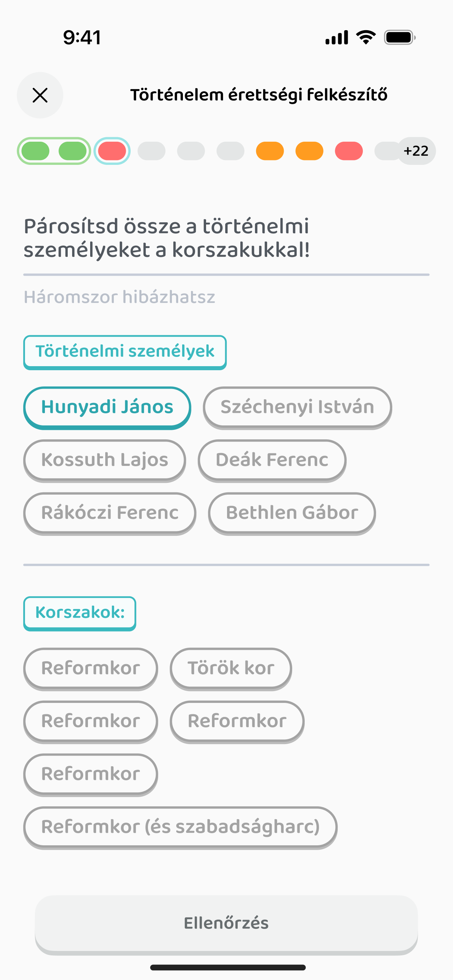The height and width of the screenshot is (980, 453).
Task: Tap the Deák Ferenc chip
Action: (272, 460)
